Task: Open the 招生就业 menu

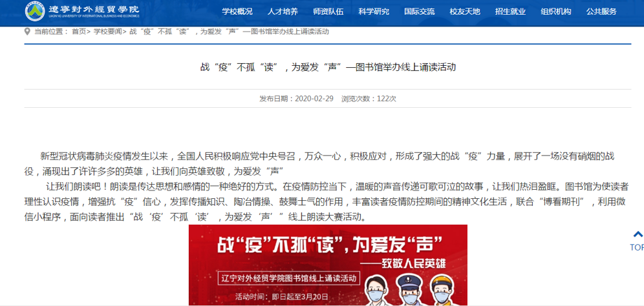Action: [511, 12]
